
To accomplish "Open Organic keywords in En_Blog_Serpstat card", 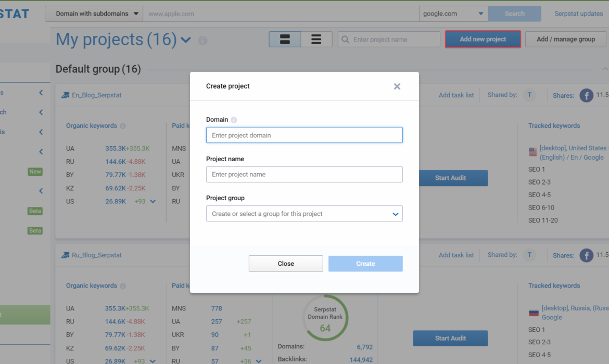I will tap(91, 126).
